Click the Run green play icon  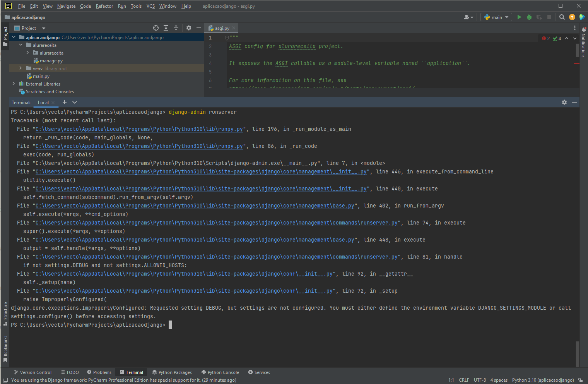point(519,17)
